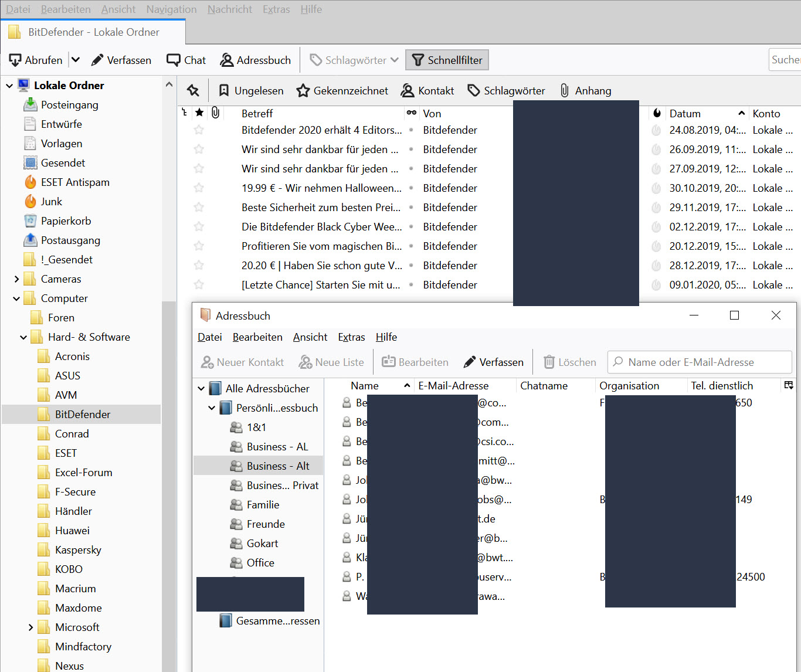Click the column picker icon in address book
Image resolution: width=801 pixels, height=672 pixels.
[789, 385]
